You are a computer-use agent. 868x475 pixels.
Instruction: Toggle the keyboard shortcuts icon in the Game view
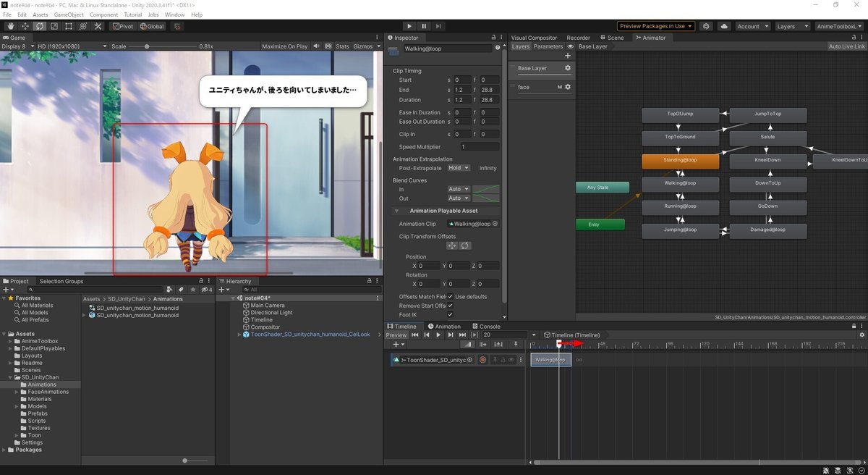(x=328, y=46)
